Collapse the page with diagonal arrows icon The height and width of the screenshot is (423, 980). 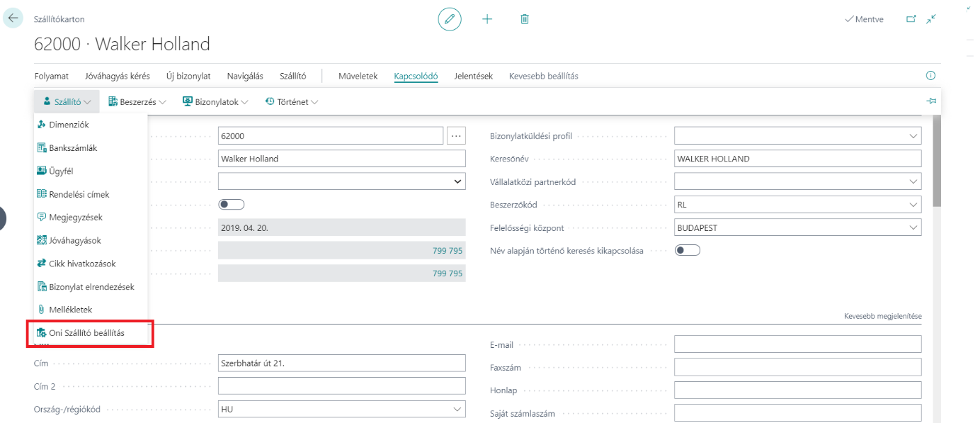tap(931, 19)
